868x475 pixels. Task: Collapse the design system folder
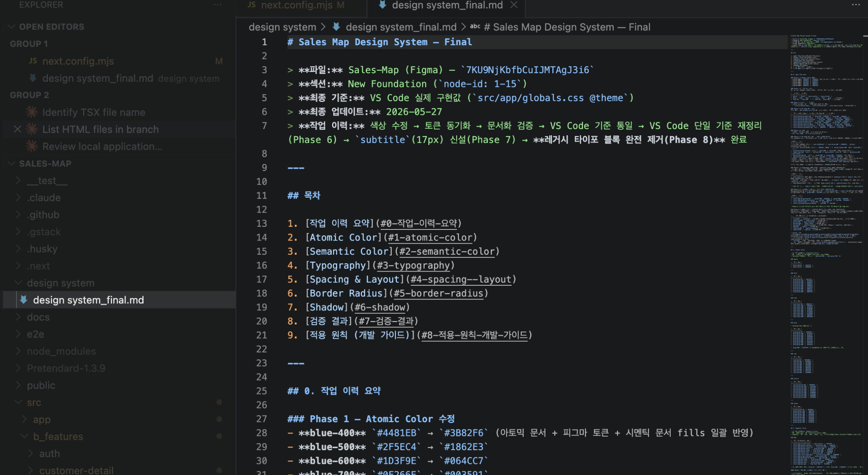[18, 283]
